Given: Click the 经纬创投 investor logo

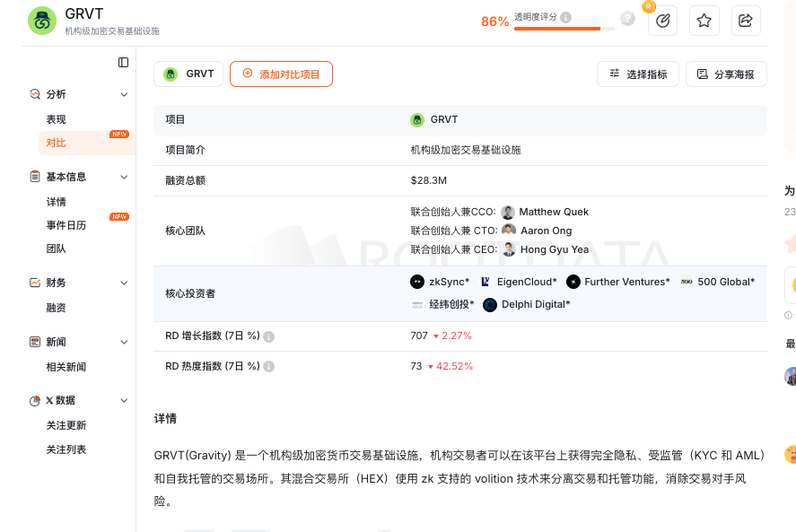Looking at the screenshot, I should pyautogui.click(x=417, y=305).
